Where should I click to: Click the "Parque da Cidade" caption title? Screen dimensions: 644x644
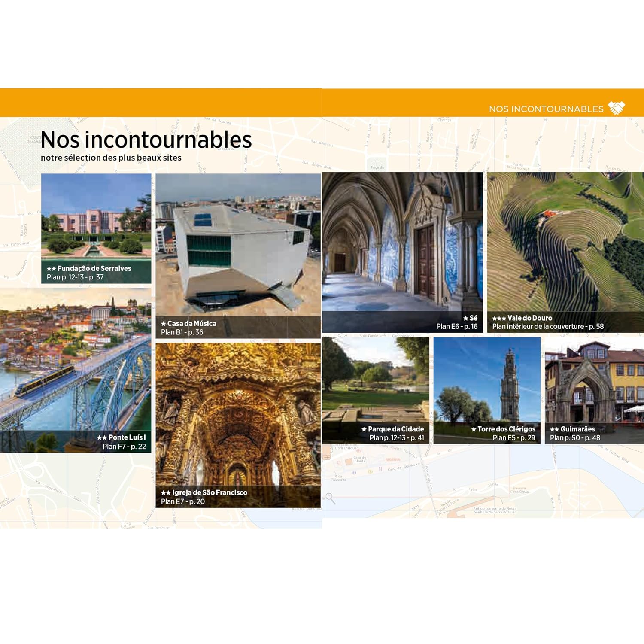395,429
